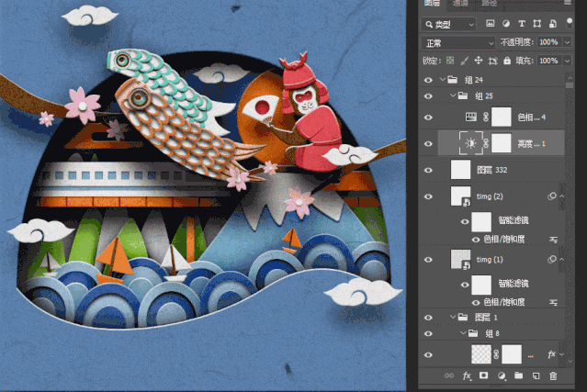Open the opacity 不透明度 dropdown arrow

(566, 42)
